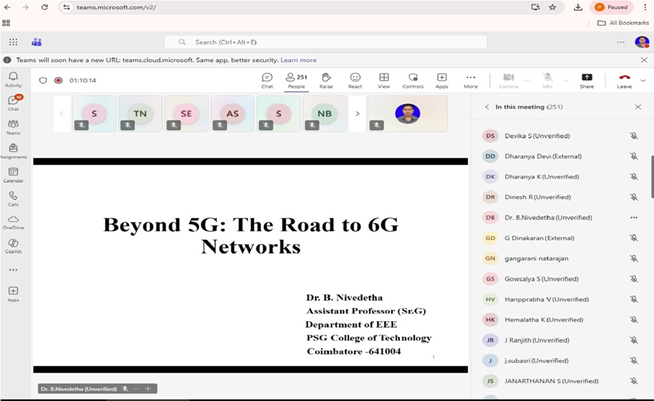Click the Learn more link in banner
This screenshot has height=401, width=654.
pyautogui.click(x=298, y=60)
